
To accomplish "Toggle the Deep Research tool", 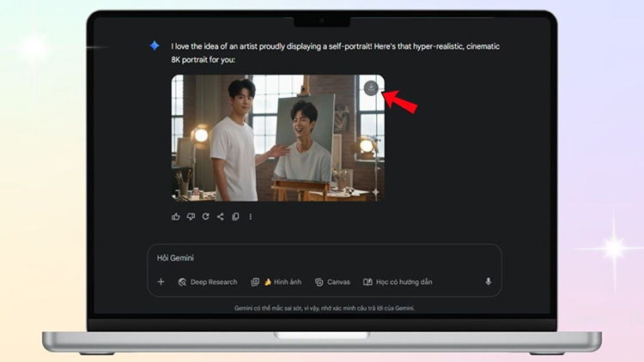I will tap(209, 281).
